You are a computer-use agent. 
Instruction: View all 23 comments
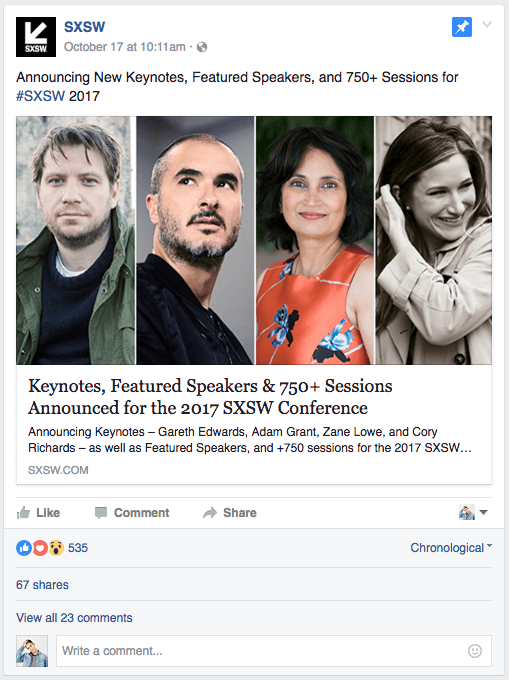(x=74, y=618)
